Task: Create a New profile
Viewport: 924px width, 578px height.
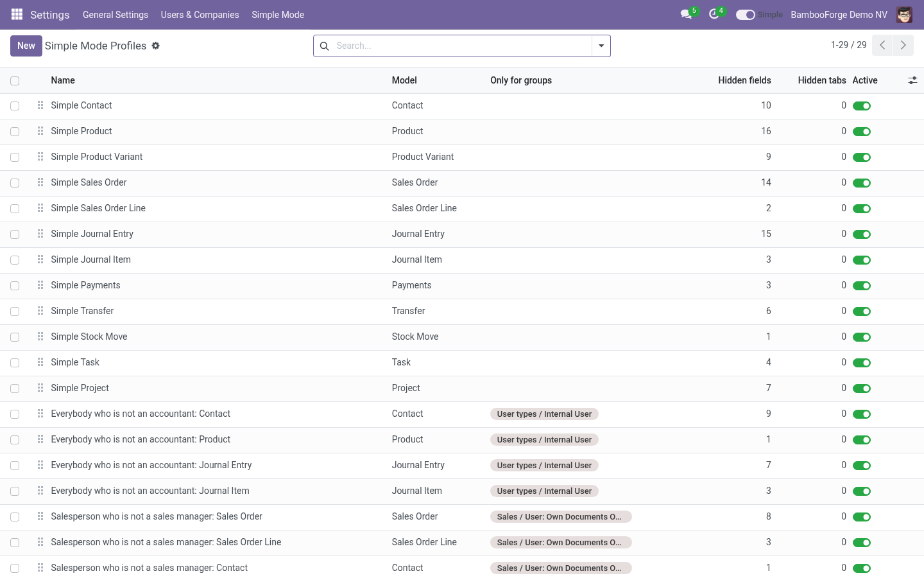Action: 26,46
